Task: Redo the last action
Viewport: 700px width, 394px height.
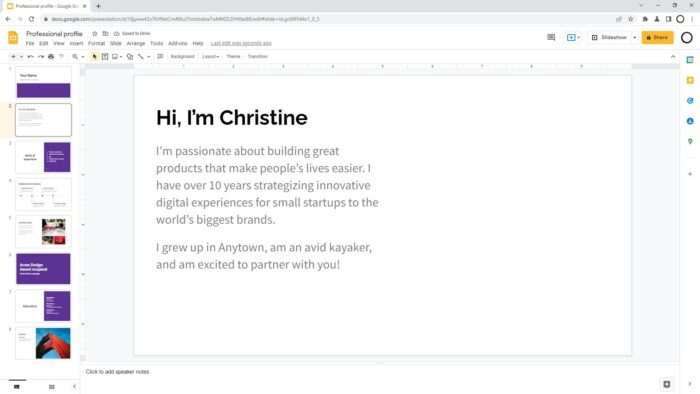Action: click(41, 57)
